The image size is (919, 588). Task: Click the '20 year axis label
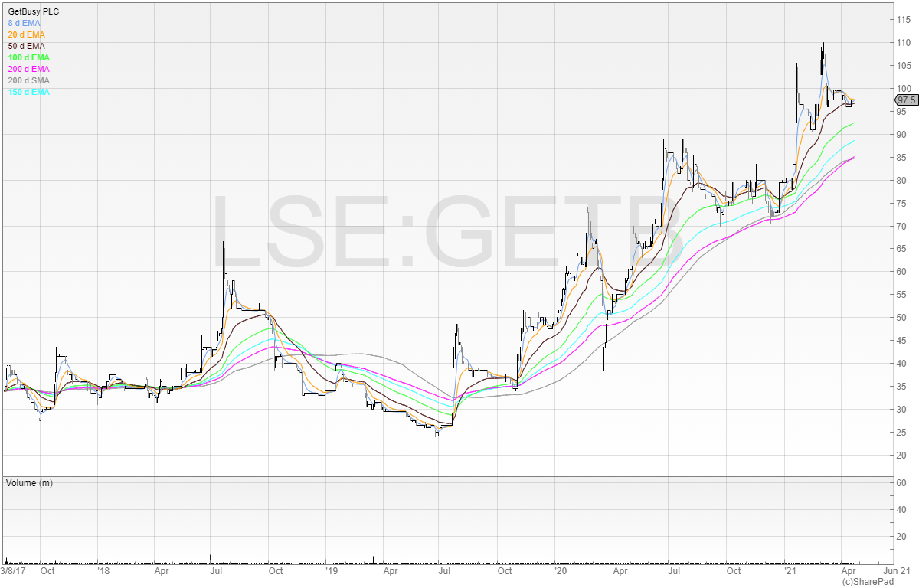coord(560,571)
